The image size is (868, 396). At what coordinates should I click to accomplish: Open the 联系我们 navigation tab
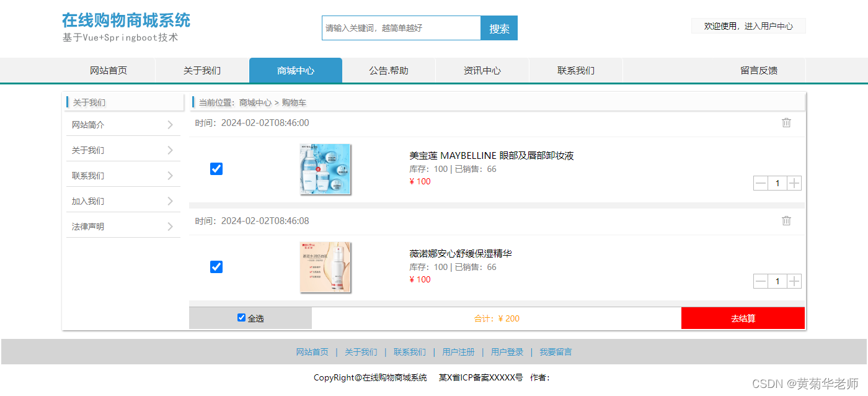click(x=576, y=70)
